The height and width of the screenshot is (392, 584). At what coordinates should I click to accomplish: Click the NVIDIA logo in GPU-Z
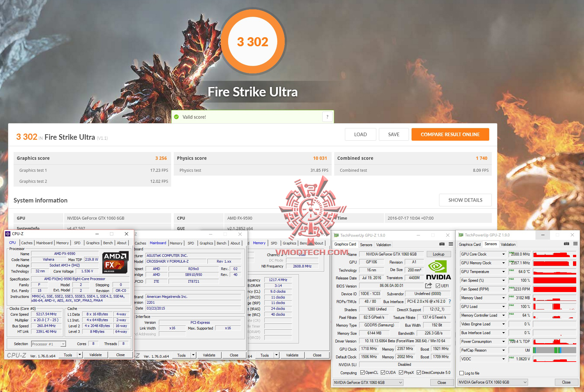[438, 270]
